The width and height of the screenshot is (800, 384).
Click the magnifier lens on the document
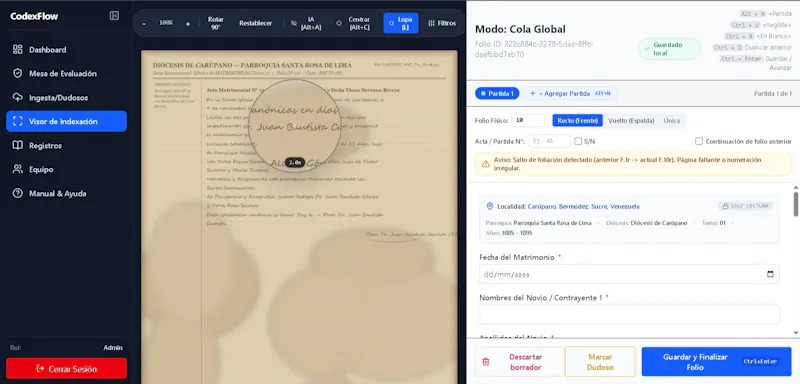pyautogui.click(x=294, y=126)
